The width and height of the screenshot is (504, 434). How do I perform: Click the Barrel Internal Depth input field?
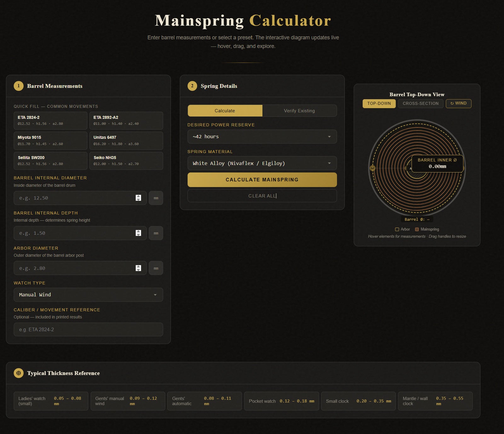click(x=80, y=233)
